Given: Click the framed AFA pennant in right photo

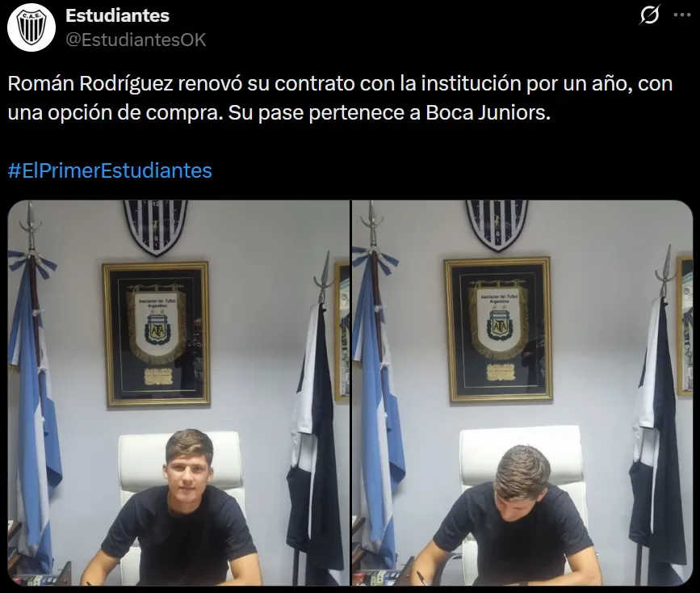Looking at the screenshot, I should pos(498,330).
